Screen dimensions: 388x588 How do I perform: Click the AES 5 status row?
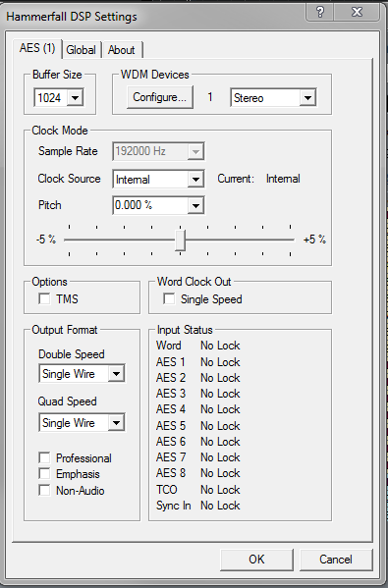point(198,426)
